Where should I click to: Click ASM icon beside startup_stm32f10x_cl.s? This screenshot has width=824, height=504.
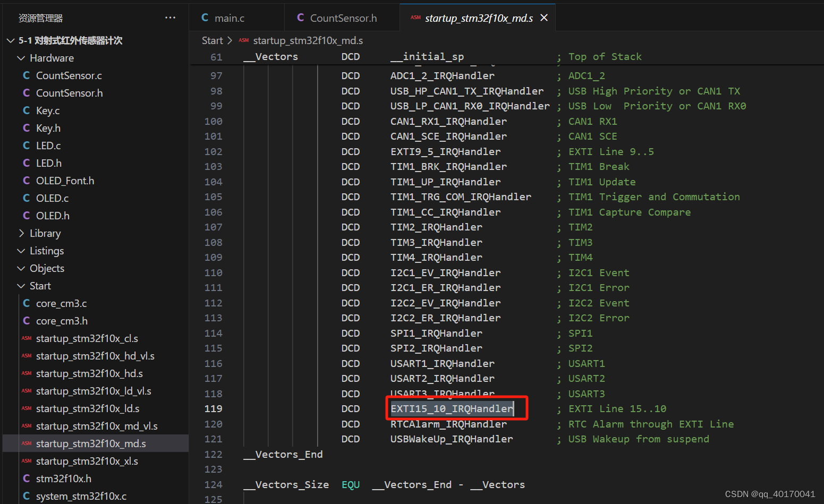(27, 338)
